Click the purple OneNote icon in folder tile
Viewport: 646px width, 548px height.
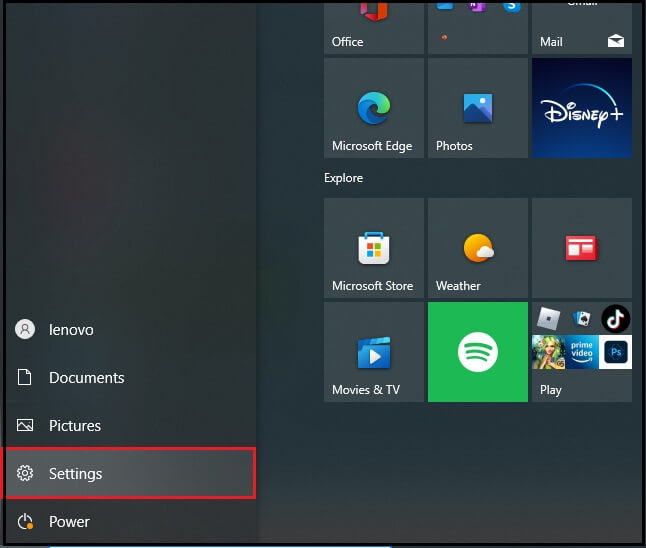[477, 7]
